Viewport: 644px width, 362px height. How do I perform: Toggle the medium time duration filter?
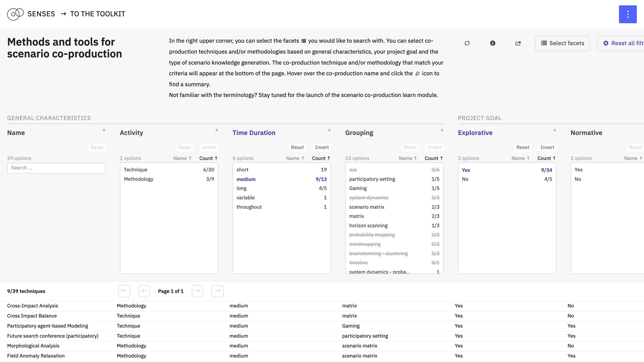pyautogui.click(x=246, y=179)
